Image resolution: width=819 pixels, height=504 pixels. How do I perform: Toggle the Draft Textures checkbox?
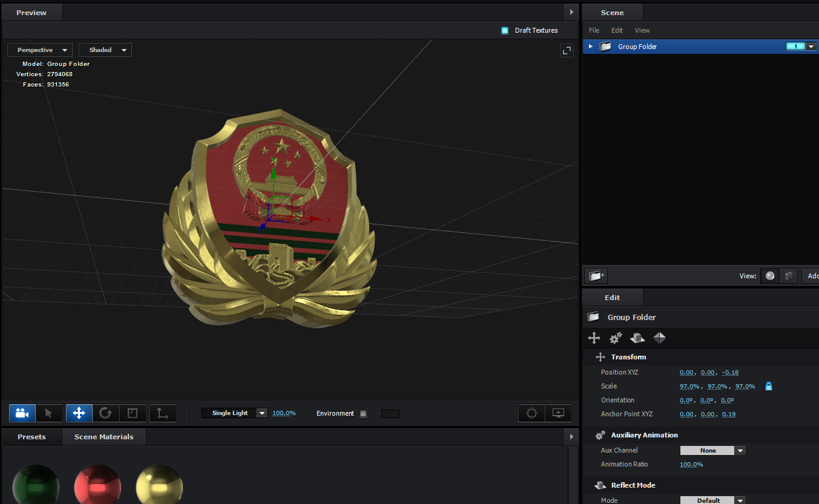(x=505, y=30)
